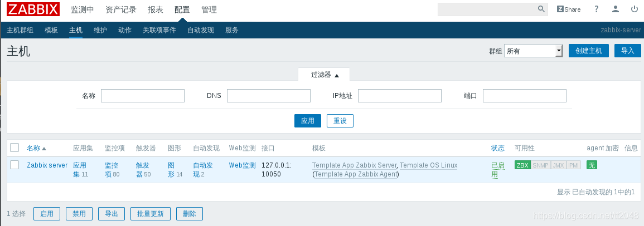Click the 127.0.0.1: 10050 interface text

[x=277, y=170]
